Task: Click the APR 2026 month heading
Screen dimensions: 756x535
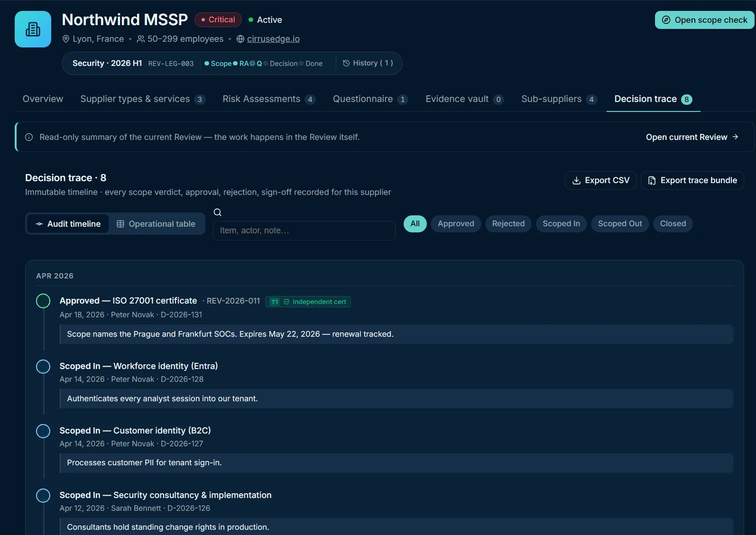Action: coord(55,276)
